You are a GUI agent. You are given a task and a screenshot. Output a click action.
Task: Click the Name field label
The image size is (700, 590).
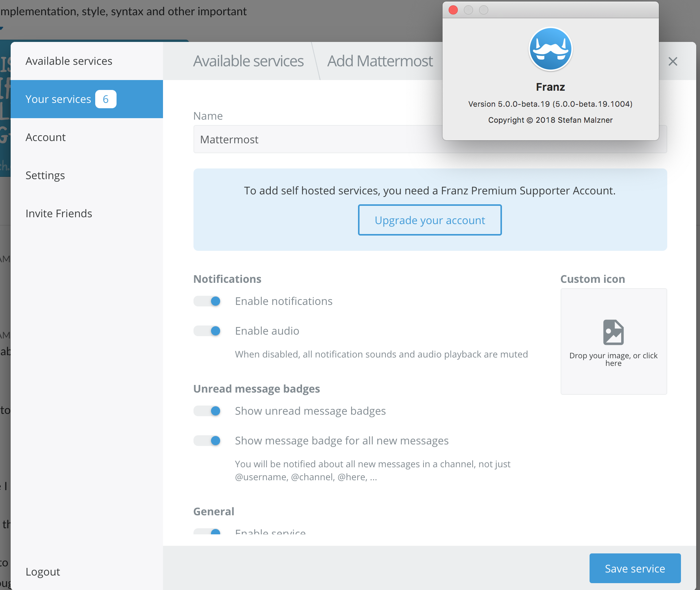(208, 116)
